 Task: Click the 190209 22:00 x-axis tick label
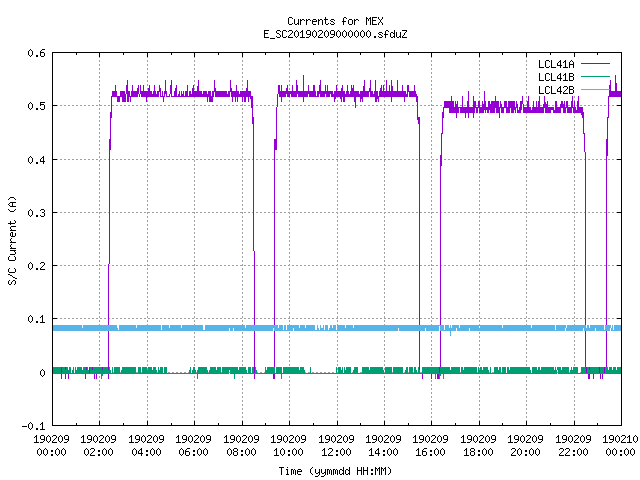click(573, 446)
